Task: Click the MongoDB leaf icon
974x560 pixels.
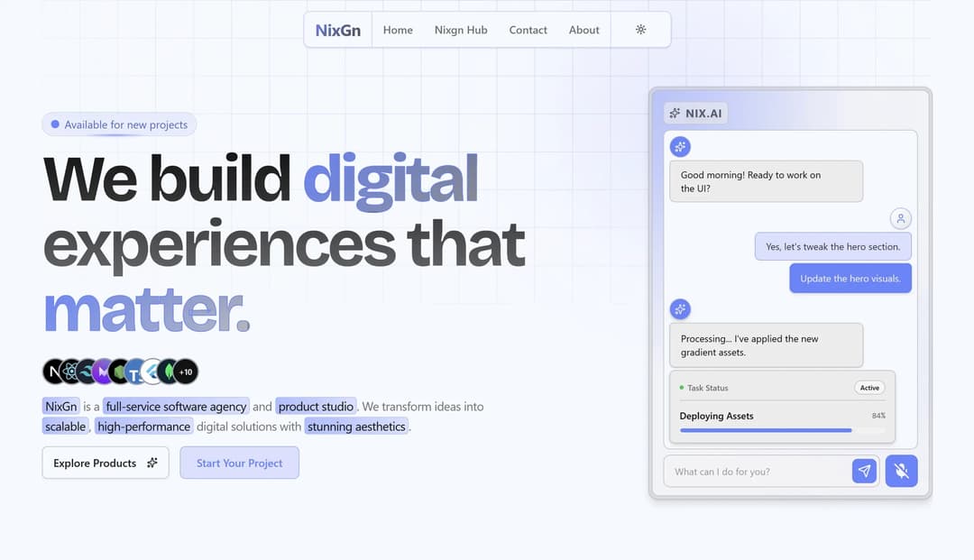Action: (x=167, y=372)
